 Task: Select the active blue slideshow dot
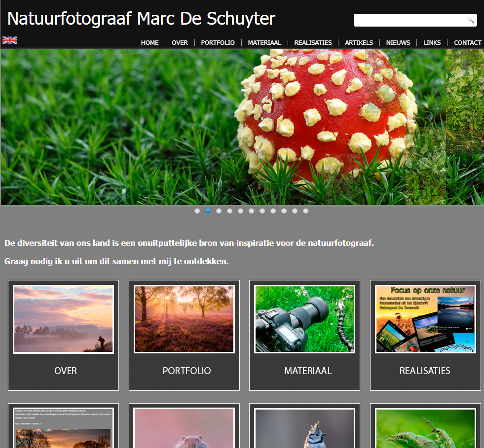(208, 211)
